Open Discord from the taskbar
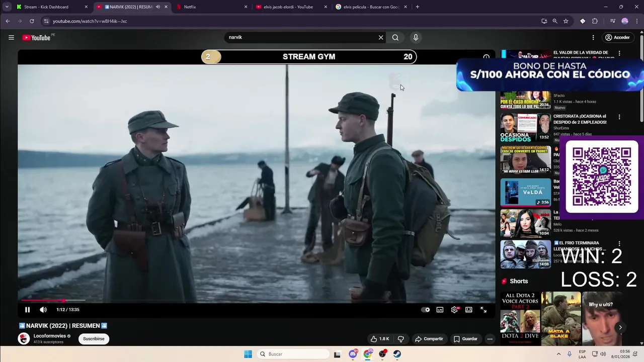Viewport: 644px width, 362px height. pyautogui.click(x=353, y=354)
